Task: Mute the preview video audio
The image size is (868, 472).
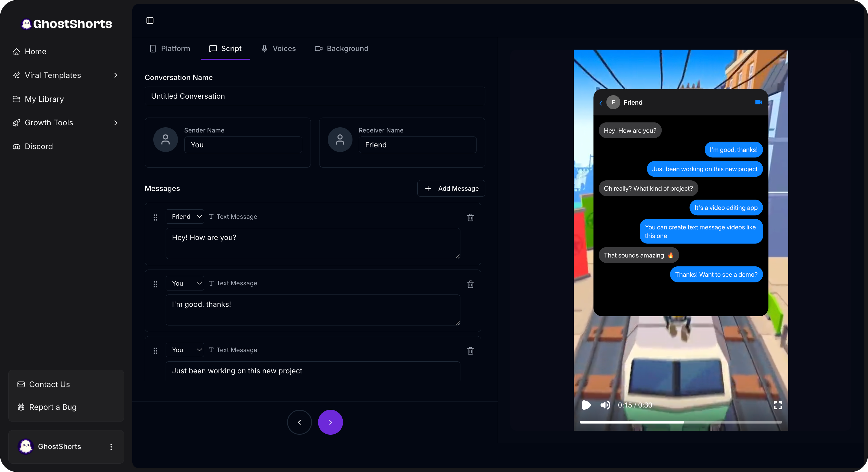Action: tap(605, 405)
